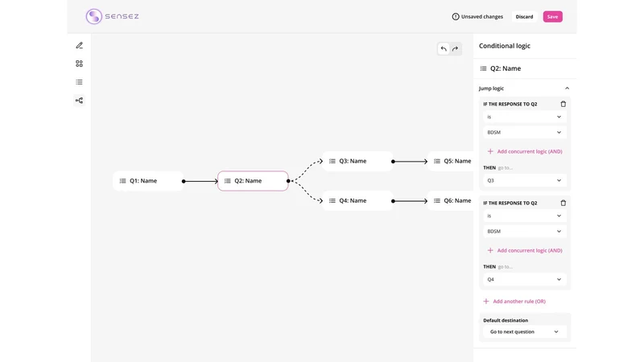Viewport: 644px width, 362px height.
Task: Redo the last change
Action: (455, 49)
